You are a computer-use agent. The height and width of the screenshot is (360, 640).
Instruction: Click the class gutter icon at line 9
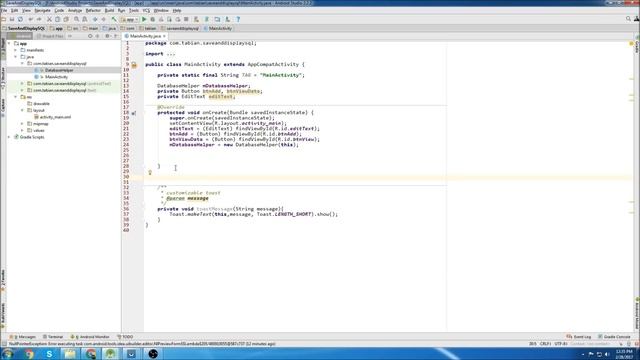(x=134, y=65)
